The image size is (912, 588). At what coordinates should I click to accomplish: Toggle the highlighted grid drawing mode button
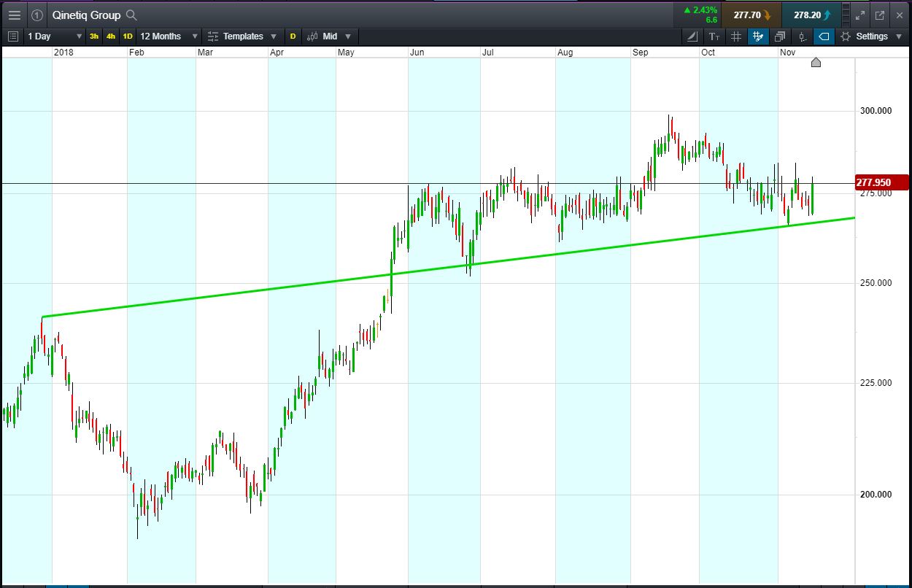pyautogui.click(x=758, y=36)
